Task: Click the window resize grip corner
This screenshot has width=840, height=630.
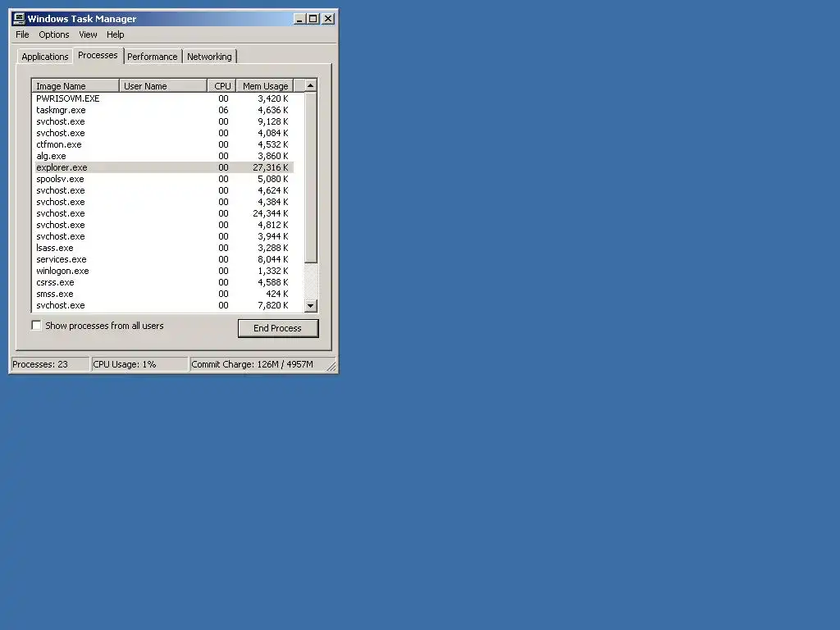Action: (x=331, y=367)
